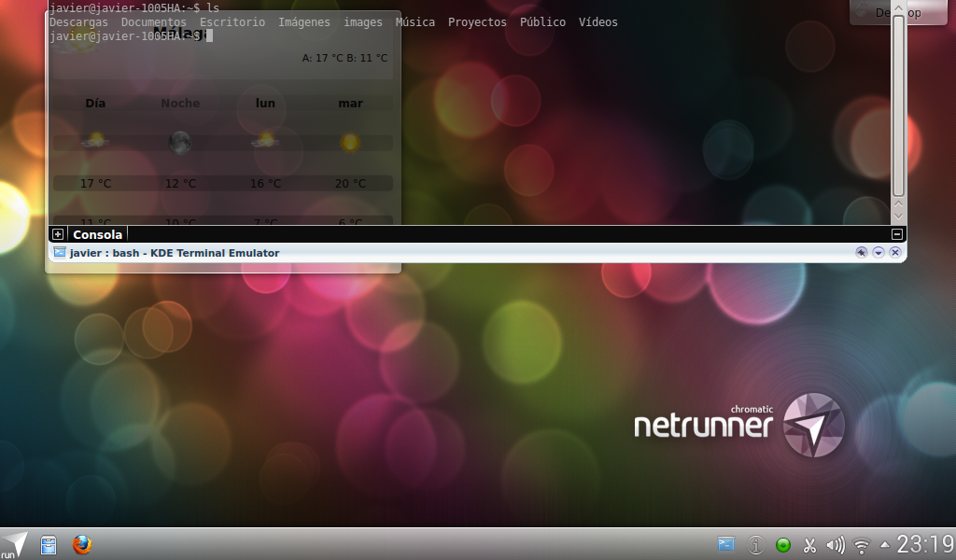The width and height of the screenshot is (956, 560).
Task: Click Escritorio in the ls output
Action: coord(232,22)
